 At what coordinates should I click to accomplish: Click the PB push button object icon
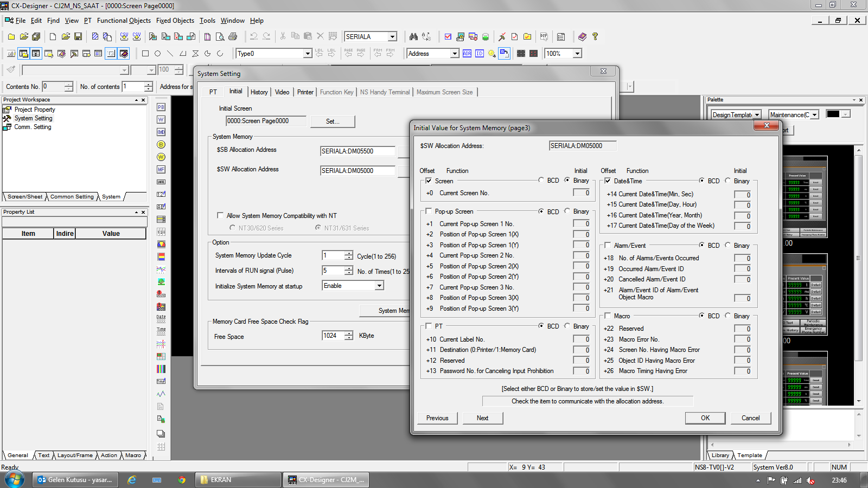coord(161,107)
